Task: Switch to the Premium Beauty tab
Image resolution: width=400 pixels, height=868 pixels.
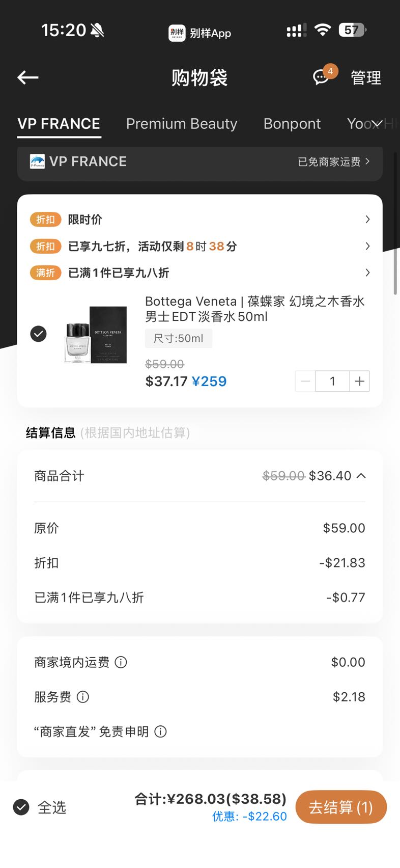Action: pos(182,124)
